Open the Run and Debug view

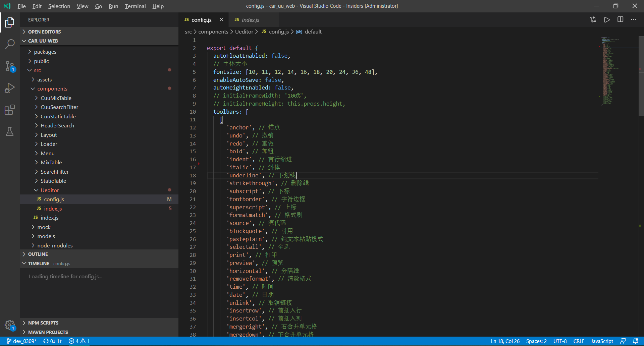click(10, 88)
